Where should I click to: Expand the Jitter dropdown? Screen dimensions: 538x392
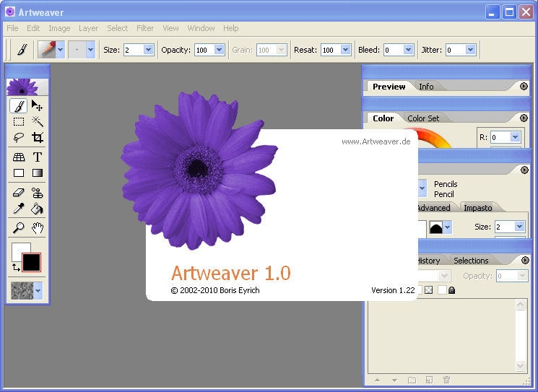pyautogui.click(x=470, y=50)
